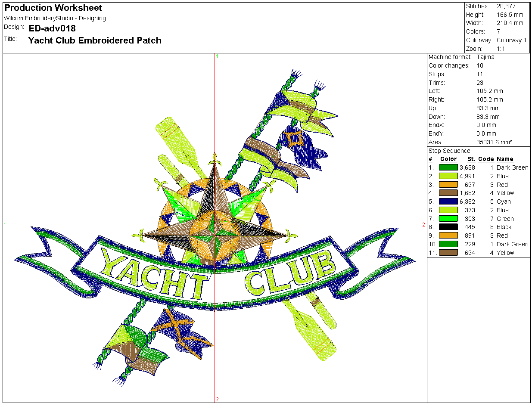Click the Dark Green swatch for stop 1
This screenshot has height=403, width=532.
tap(448, 167)
